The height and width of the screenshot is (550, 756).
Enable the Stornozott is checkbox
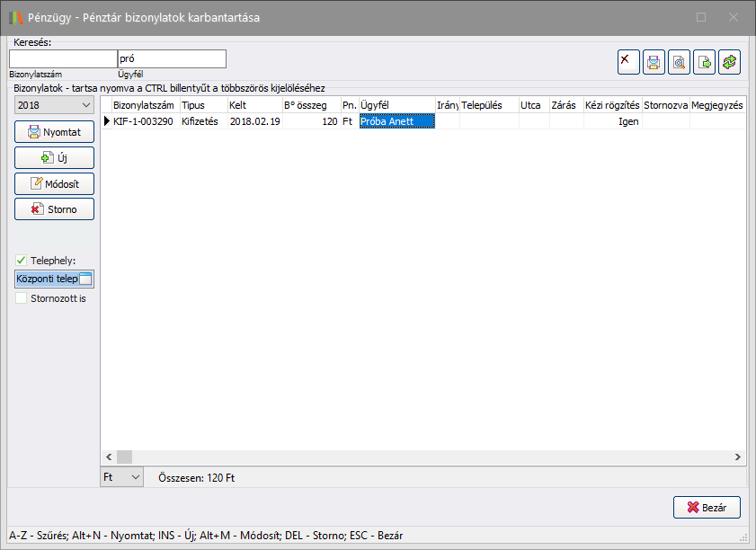coord(22,298)
